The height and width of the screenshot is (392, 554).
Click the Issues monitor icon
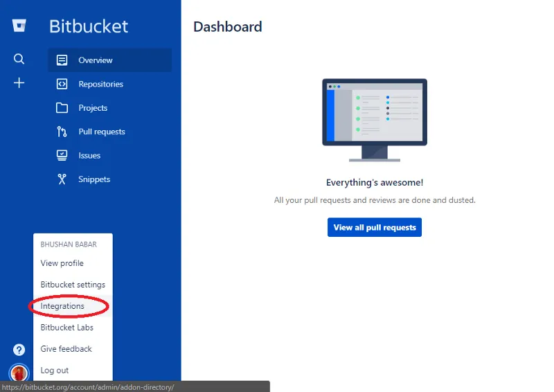point(62,156)
